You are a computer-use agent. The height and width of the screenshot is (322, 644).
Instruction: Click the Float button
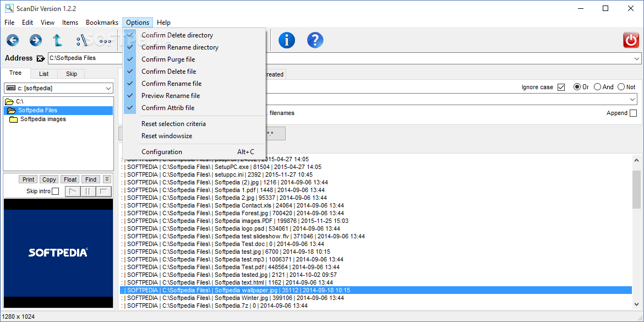click(70, 179)
